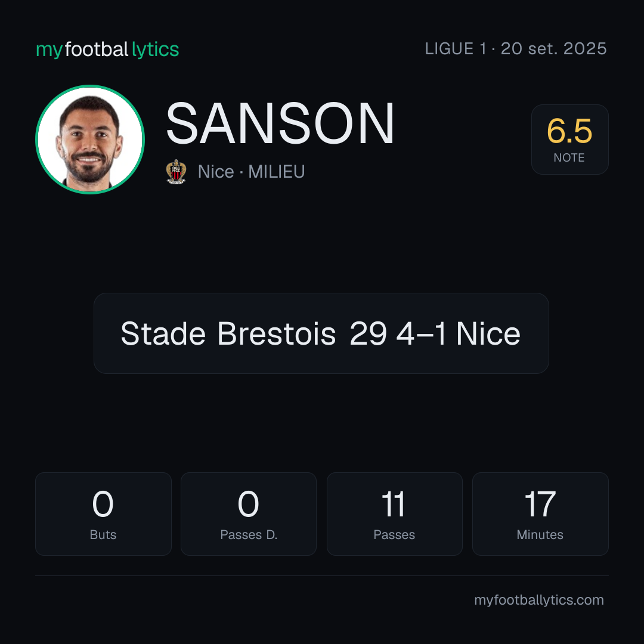644x644 pixels.
Task: Click the circular player portrait photo
Action: [90, 140]
